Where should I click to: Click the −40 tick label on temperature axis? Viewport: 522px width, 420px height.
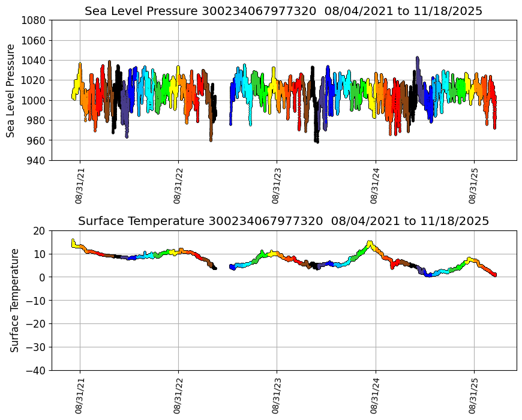click(x=35, y=370)
